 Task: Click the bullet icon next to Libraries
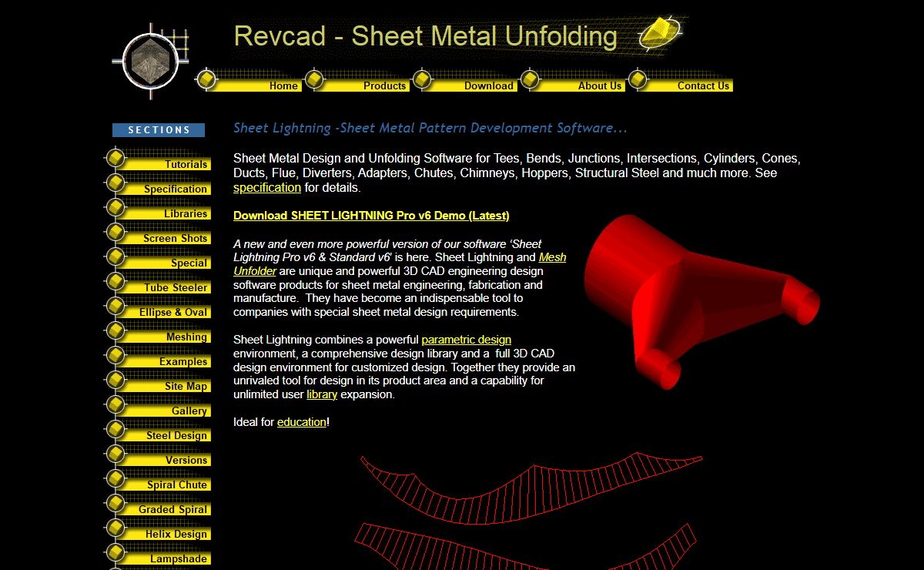[115, 208]
